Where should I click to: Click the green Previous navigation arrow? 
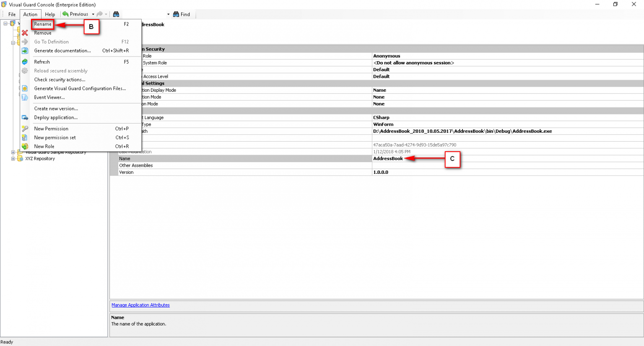pyautogui.click(x=65, y=14)
